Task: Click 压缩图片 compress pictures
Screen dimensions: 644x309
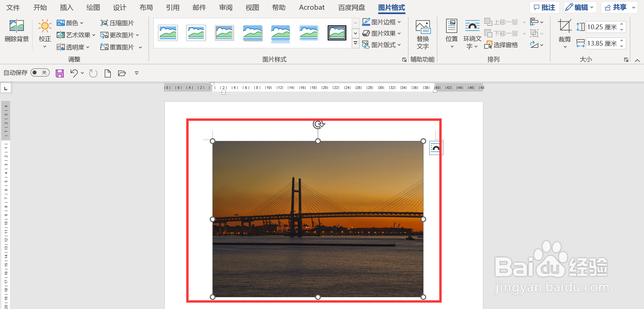Action: tap(117, 23)
